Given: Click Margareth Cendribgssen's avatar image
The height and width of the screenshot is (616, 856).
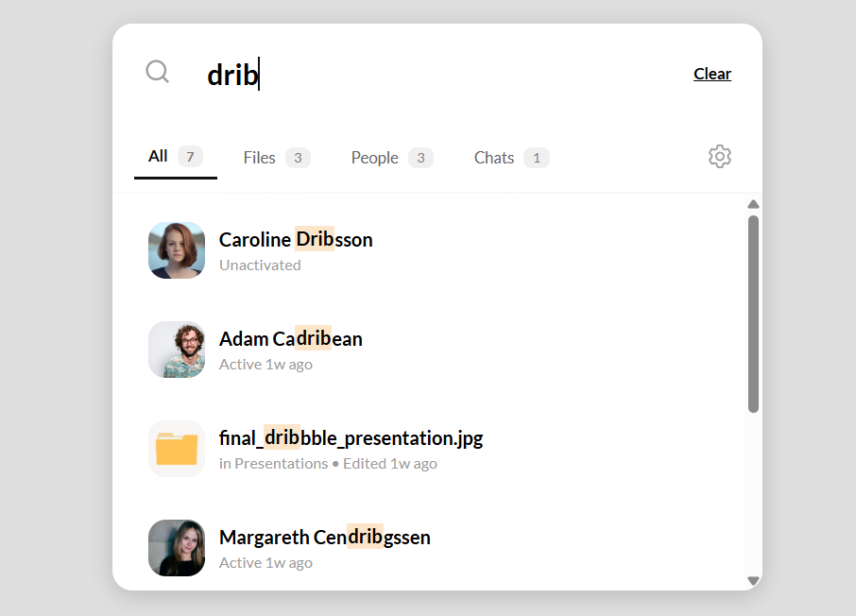Looking at the screenshot, I should [177, 548].
